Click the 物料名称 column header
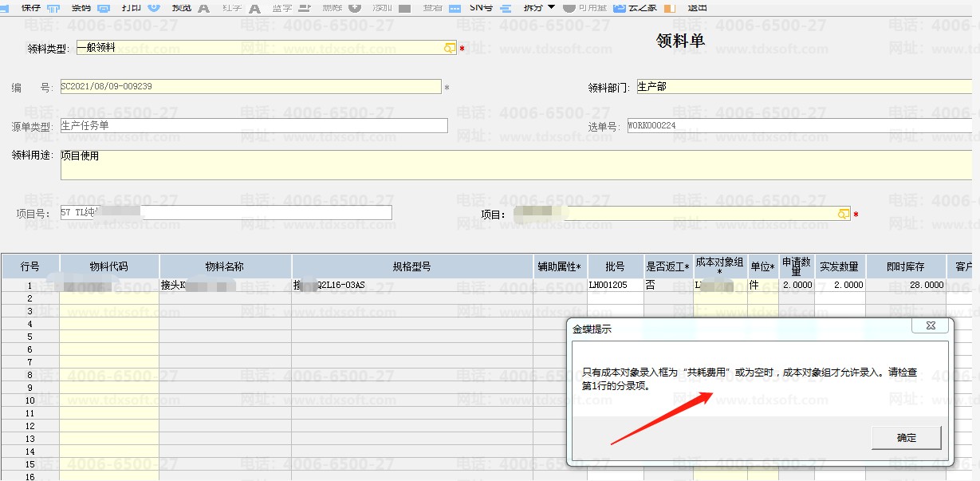 (x=226, y=266)
